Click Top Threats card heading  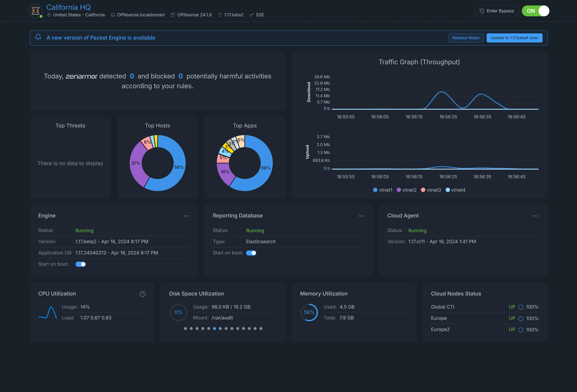(x=70, y=126)
